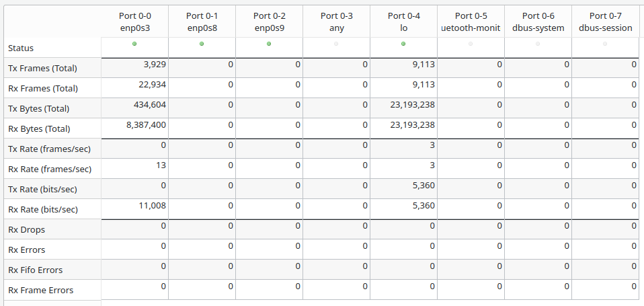
Task: Click the gray status dot for Port 0-3
Action: click(x=336, y=44)
